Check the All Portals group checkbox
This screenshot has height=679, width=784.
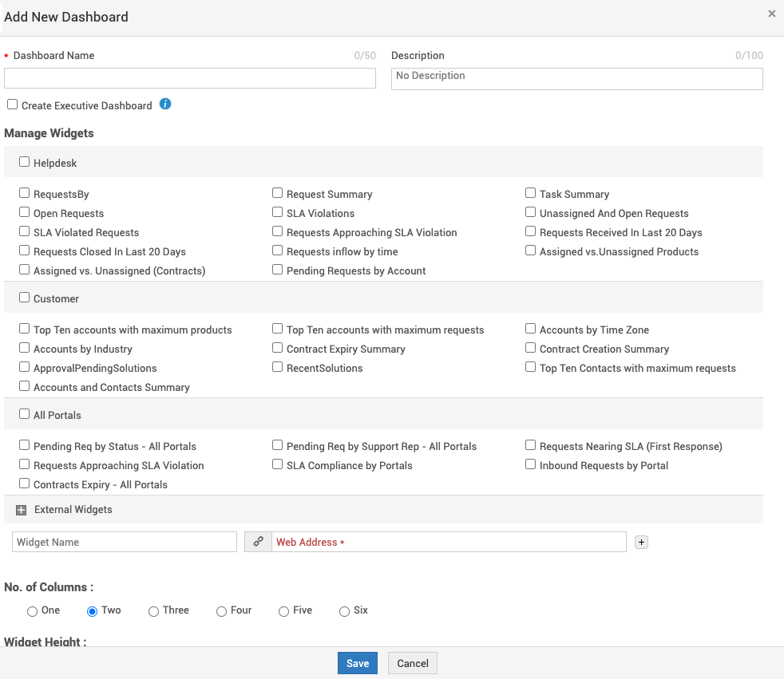[x=25, y=414]
